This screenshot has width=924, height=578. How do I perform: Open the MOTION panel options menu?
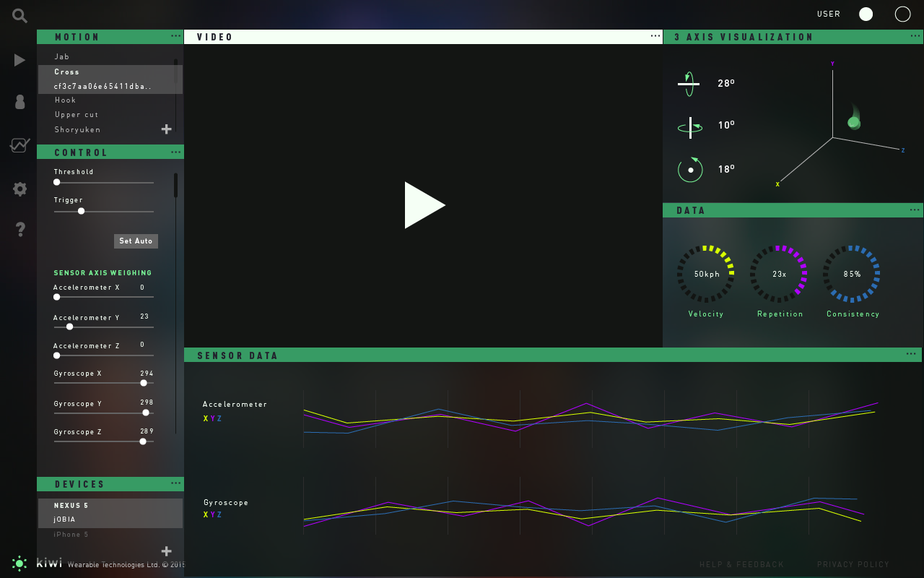(x=176, y=35)
